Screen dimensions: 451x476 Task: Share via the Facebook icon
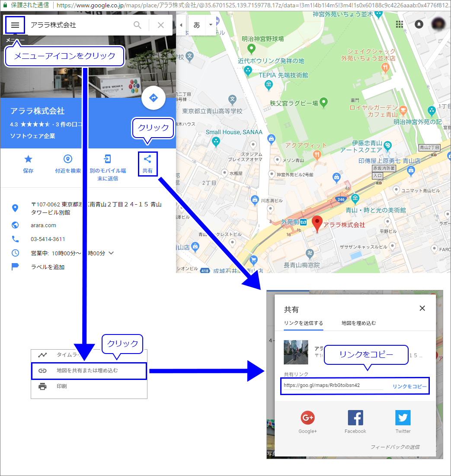pyautogui.click(x=355, y=418)
